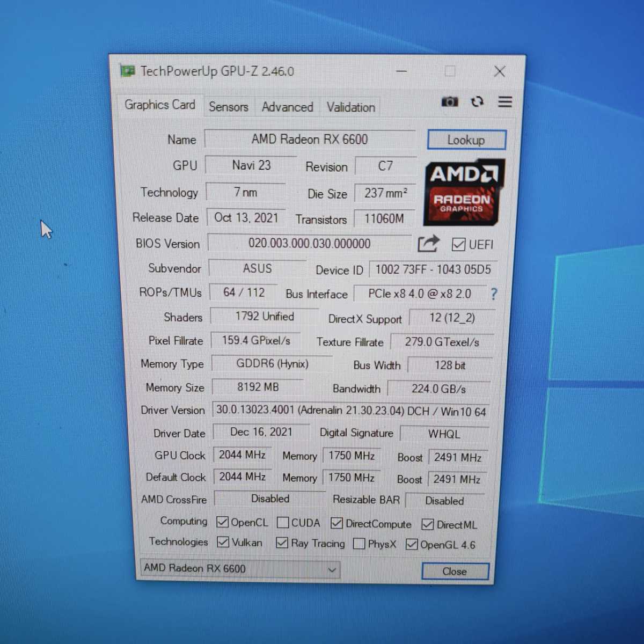
Task: Click the Lookup button
Action: 466,140
